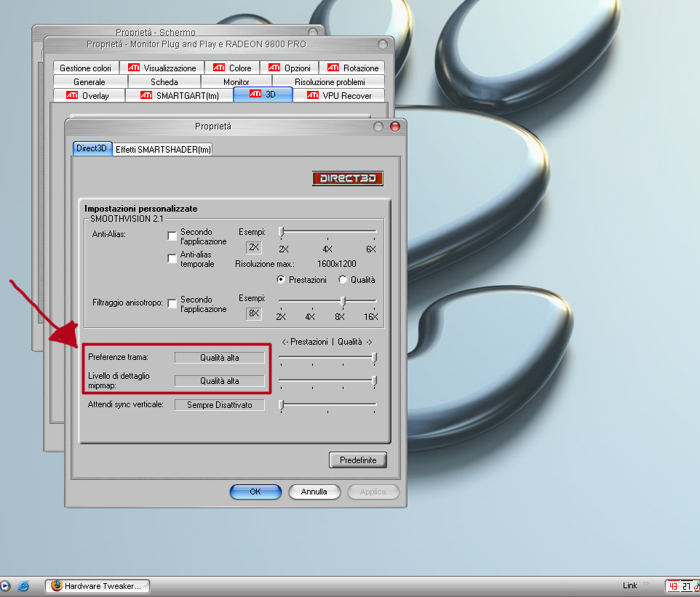Open the ATI Colore tab
This screenshot has width=700, height=597.
coord(232,68)
